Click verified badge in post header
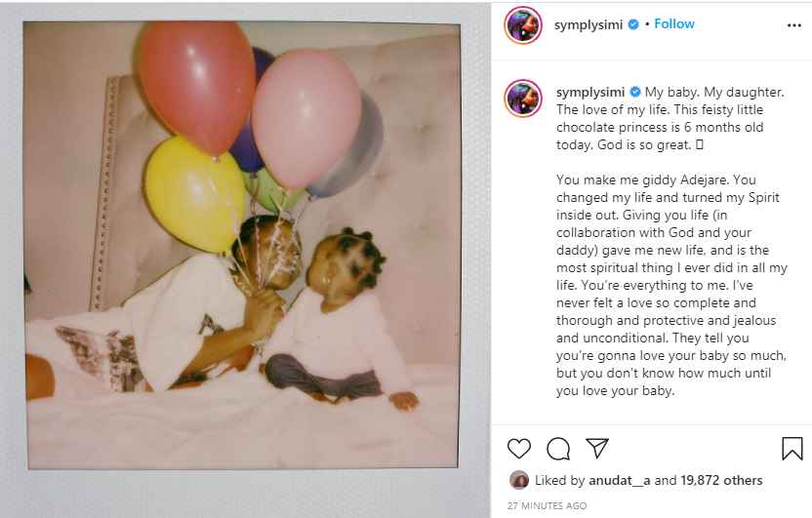 [633, 24]
